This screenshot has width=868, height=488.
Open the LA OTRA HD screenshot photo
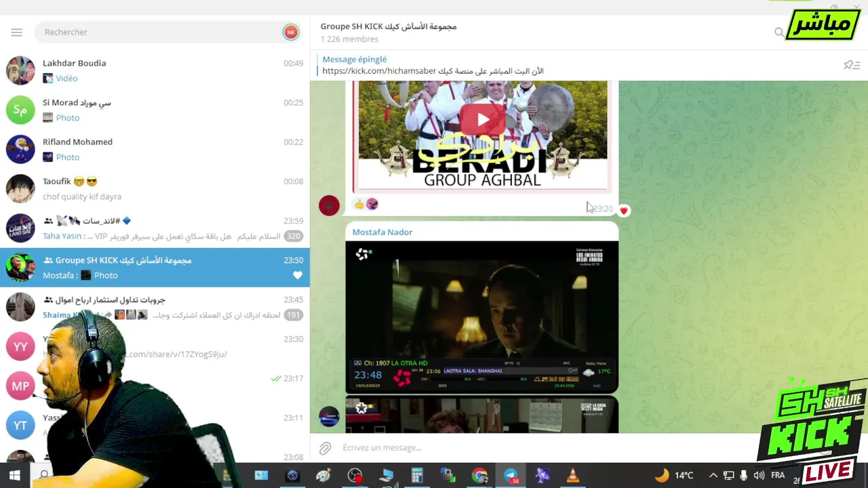pyautogui.click(x=481, y=317)
